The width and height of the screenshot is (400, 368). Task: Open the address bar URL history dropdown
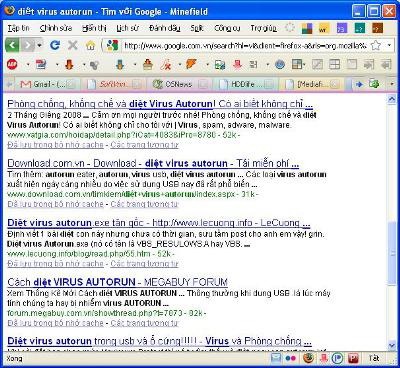click(390, 45)
